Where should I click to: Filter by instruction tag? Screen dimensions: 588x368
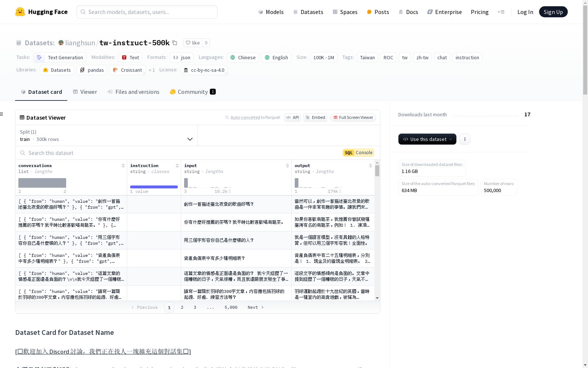[x=467, y=57]
